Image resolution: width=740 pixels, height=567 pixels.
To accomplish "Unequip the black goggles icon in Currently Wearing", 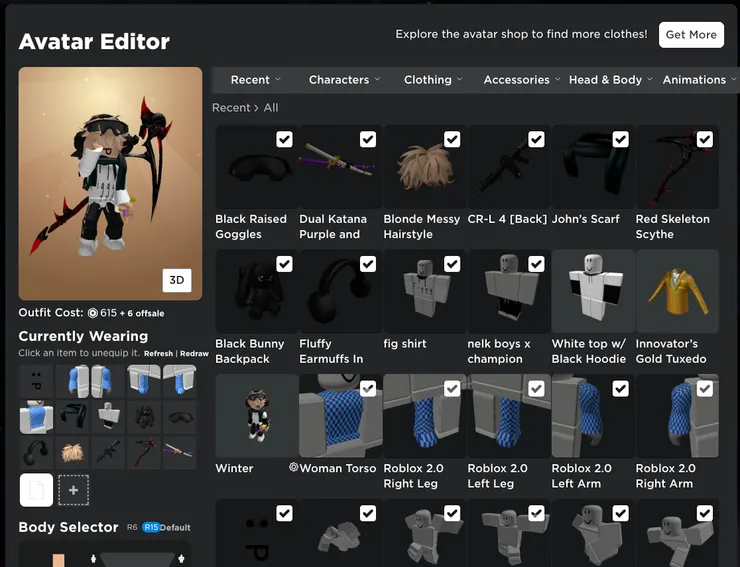I will pyautogui.click(x=180, y=417).
